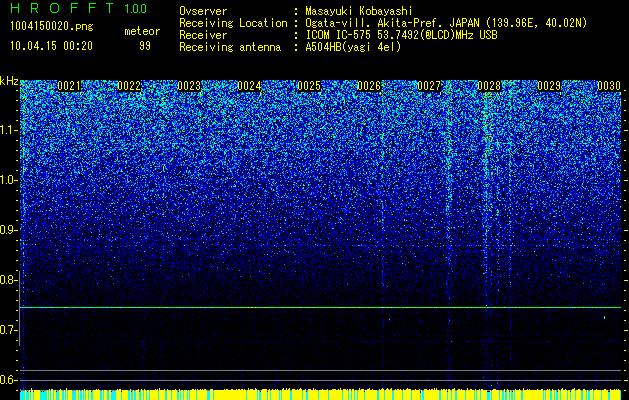The image size is (629, 400).
Task: Click the kHz axis unit label
Action: tap(9, 81)
